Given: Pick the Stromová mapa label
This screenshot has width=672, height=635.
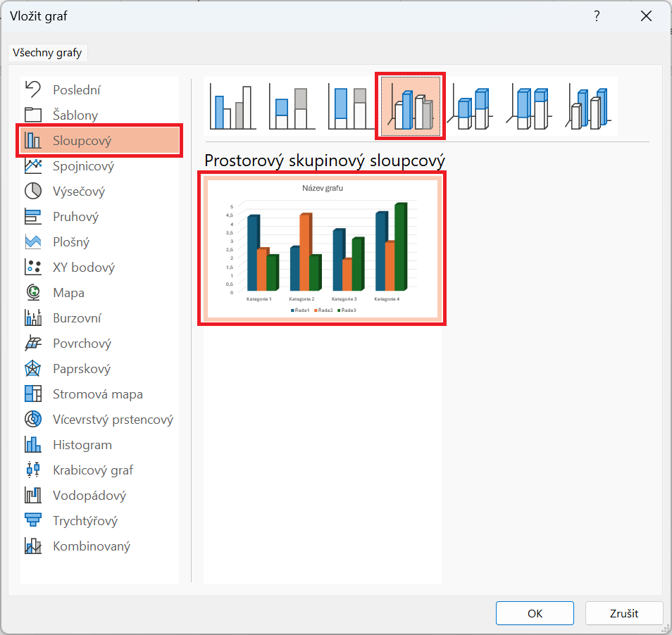Looking at the screenshot, I should coord(98,394).
